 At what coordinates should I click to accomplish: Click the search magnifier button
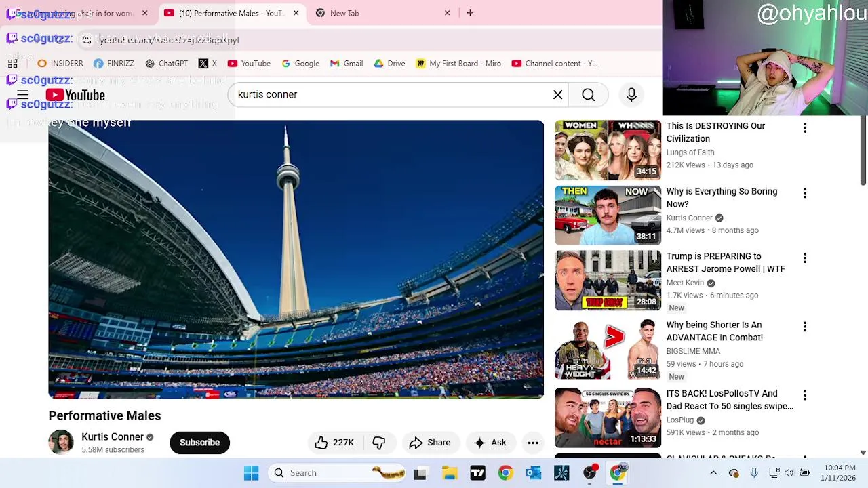click(588, 95)
